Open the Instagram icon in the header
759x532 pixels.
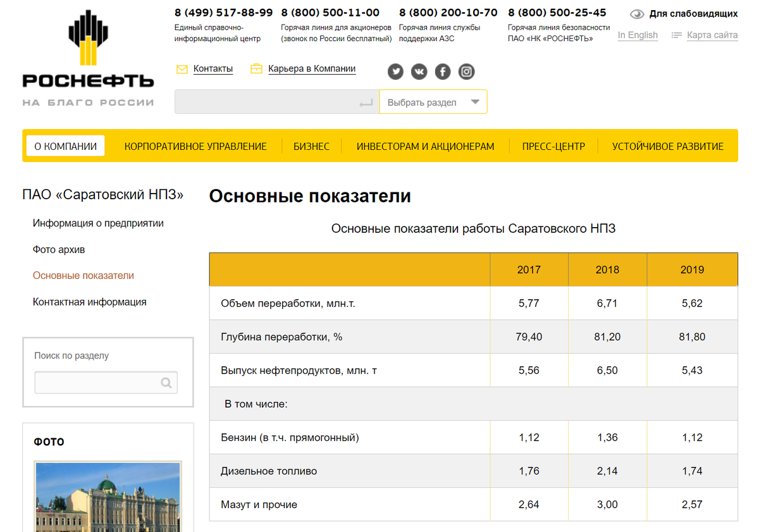point(466,71)
